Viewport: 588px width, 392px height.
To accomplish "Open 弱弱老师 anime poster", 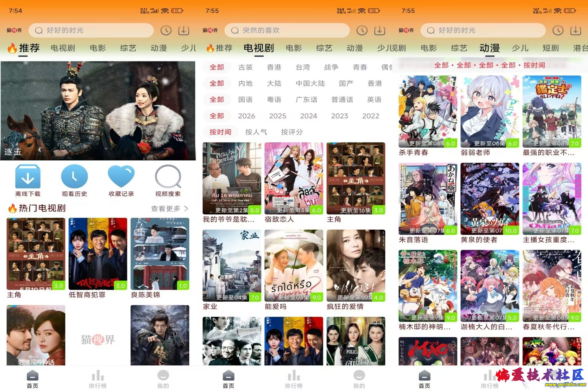I will [490, 111].
